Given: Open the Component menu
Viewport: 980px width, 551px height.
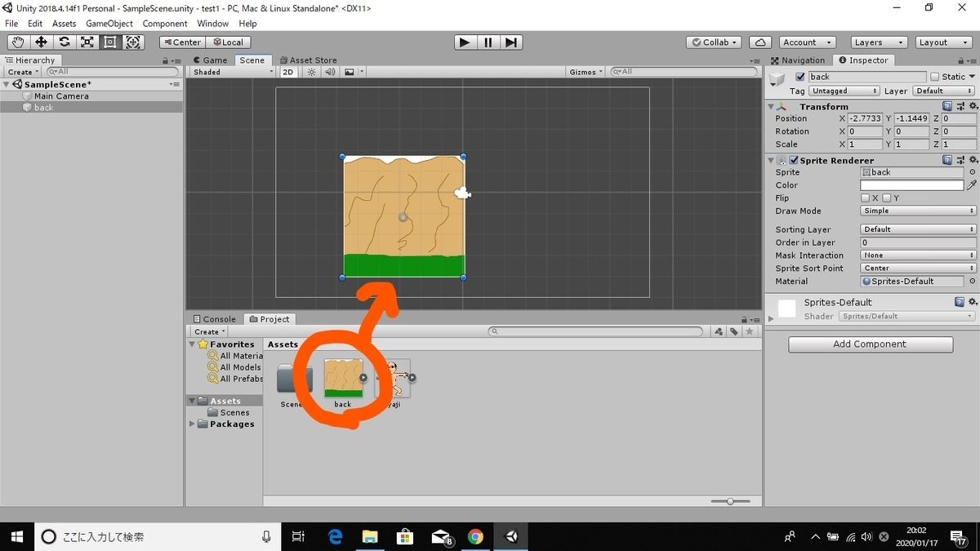Looking at the screenshot, I should [165, 24].
